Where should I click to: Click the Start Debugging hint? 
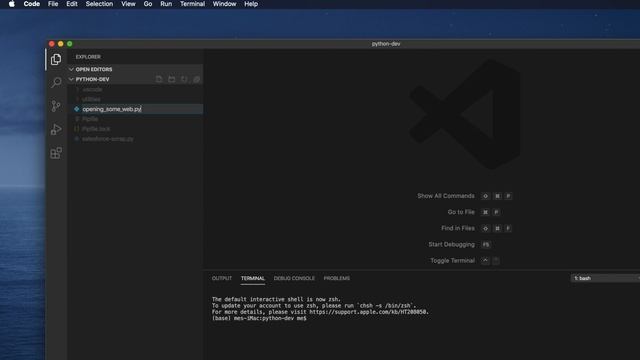451,244
